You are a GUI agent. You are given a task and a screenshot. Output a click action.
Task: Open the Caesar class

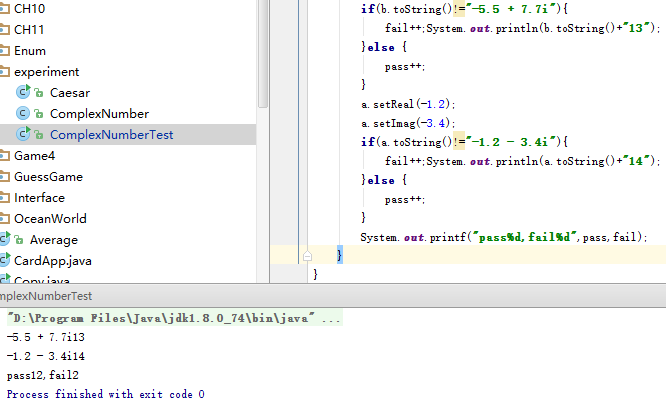click(x=70, y=93)
